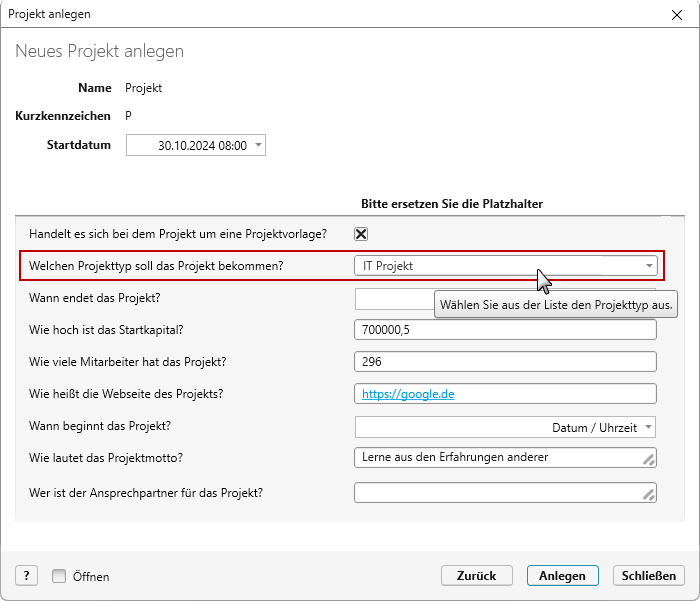Click the Webseite des Projekts input field
The image size is (700, 601).
click(505, 394)
